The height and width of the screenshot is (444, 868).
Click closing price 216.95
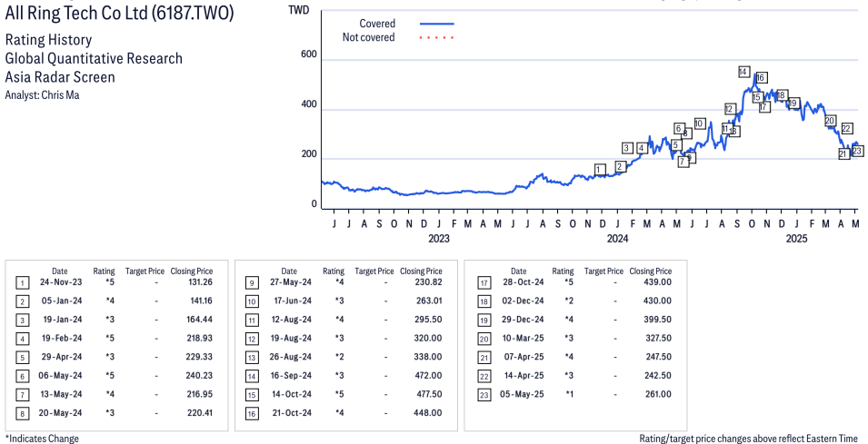coord(200,394)
